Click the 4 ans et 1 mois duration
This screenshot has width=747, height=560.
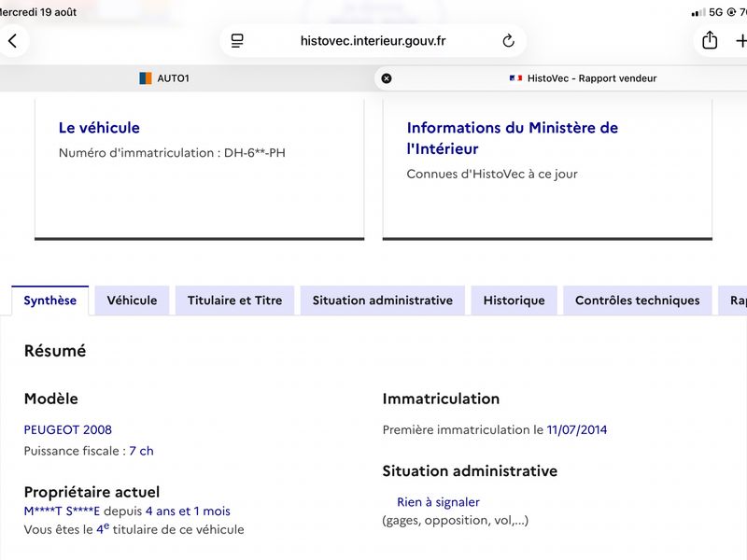pyautogui.click(x=188, y=511)
